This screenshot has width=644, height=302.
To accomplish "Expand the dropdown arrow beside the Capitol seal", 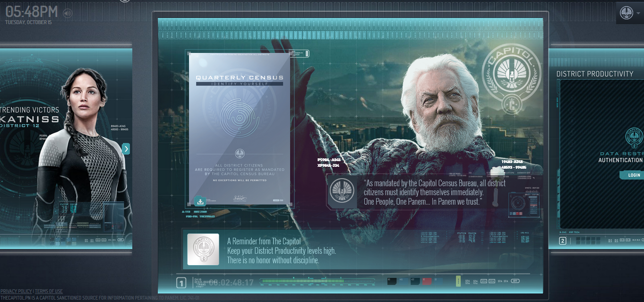I will pos(638,13).
